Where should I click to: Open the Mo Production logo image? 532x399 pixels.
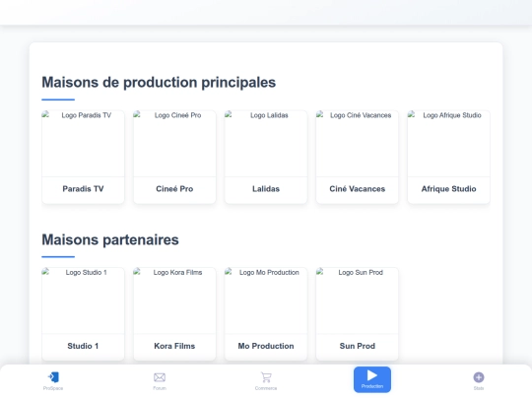266,300
